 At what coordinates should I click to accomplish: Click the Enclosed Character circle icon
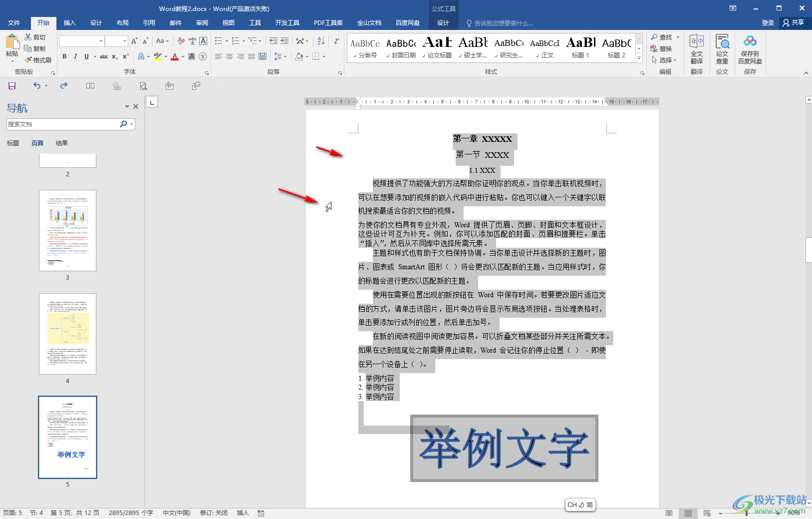coord(203,56)
